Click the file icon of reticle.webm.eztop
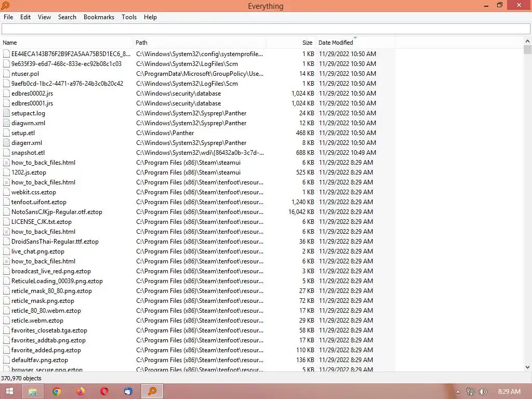This screenshot has width=532, height=399. click(x=6, y=320)
